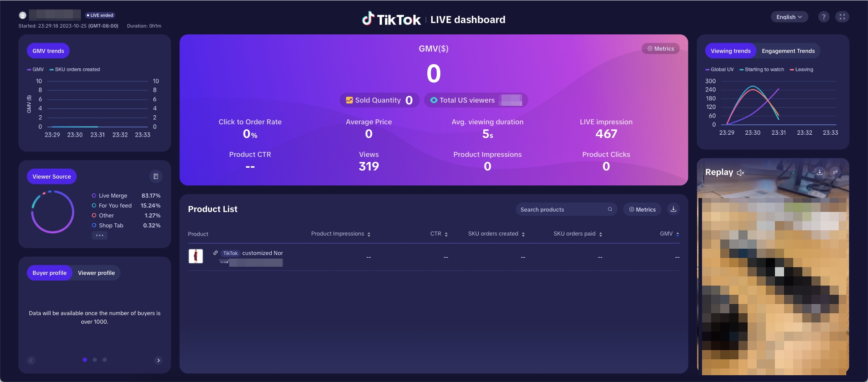Click the LIVE impression value 467

[x=606, y=134]
